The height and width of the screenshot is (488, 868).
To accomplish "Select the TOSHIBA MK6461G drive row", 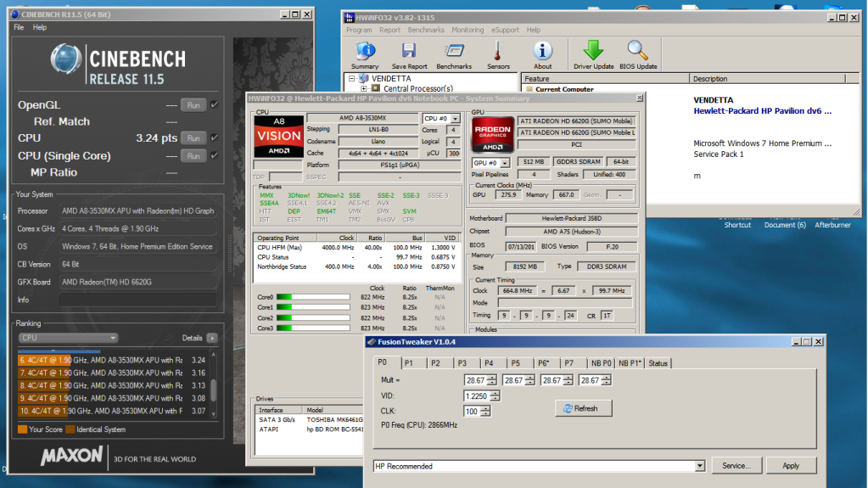I will click(x=310, y=420).
